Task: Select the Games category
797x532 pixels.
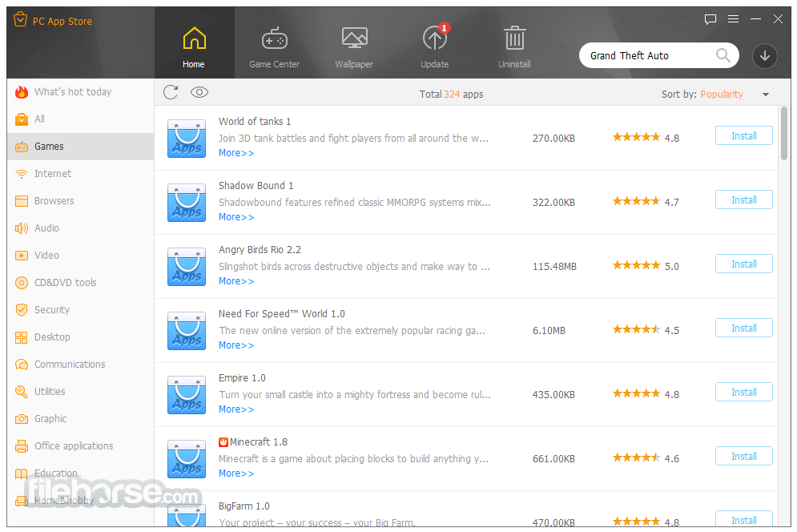Action: click(x=81, y=147)
